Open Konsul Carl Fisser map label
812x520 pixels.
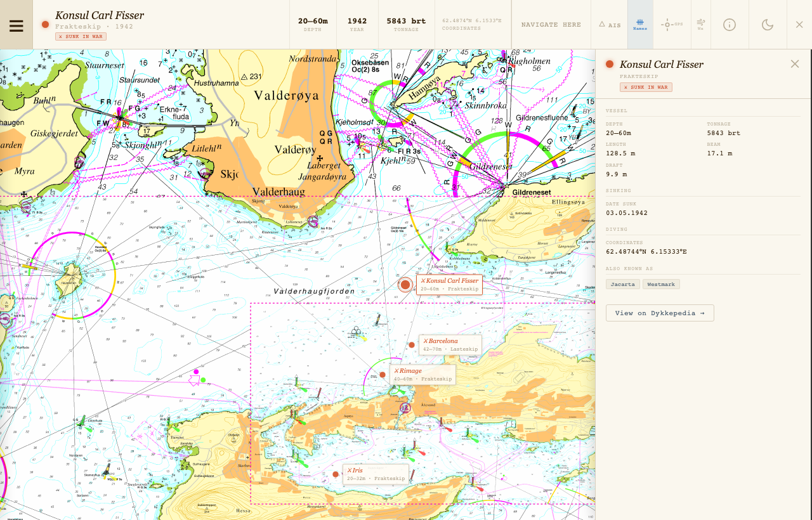pyautogui.click(x=449, y=285)
